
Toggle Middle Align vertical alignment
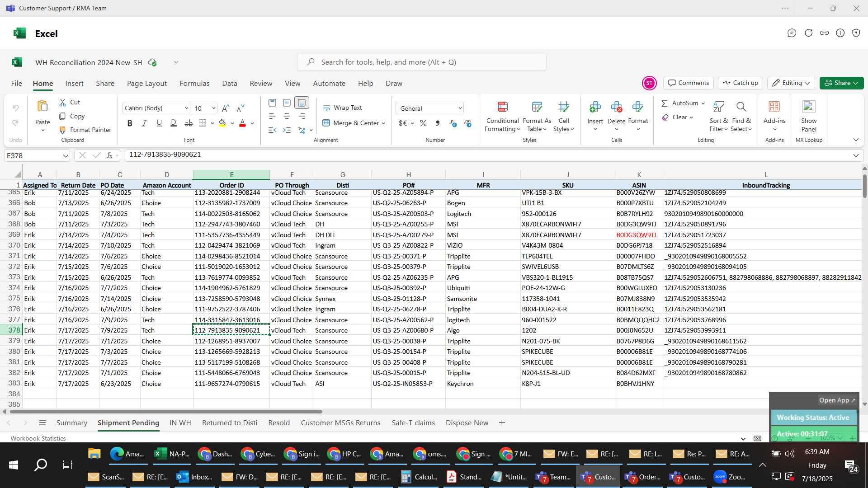(287, 103)
